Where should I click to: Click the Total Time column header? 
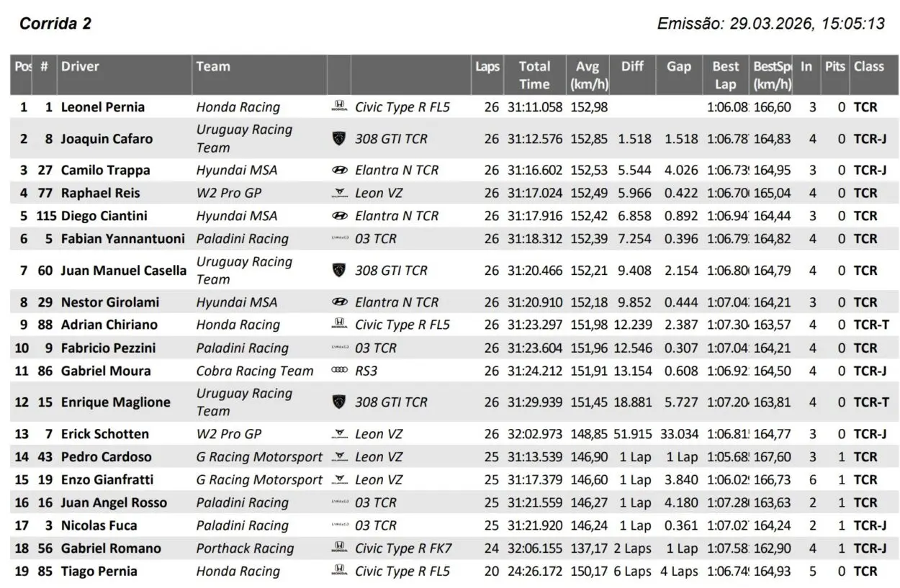(534, 75)
